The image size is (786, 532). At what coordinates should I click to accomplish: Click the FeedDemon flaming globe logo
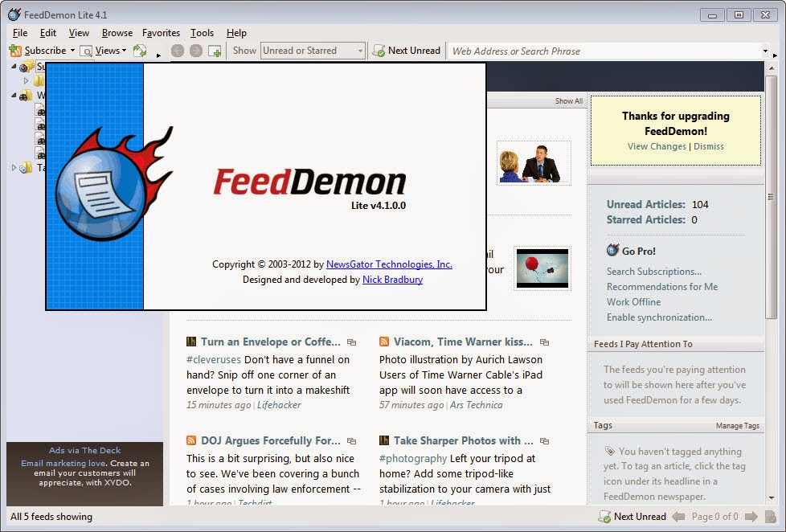pos(113,184)
